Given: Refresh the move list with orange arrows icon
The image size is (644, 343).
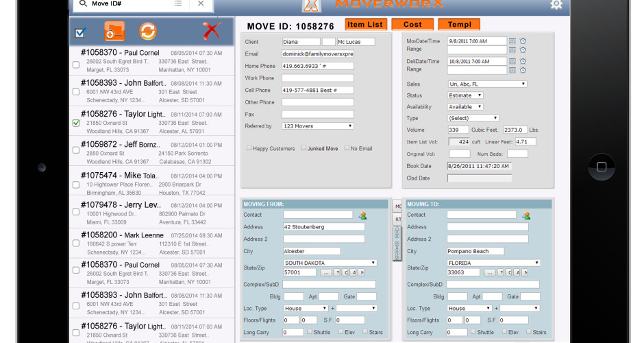Looking at the screenshot, I should [148, 32].
